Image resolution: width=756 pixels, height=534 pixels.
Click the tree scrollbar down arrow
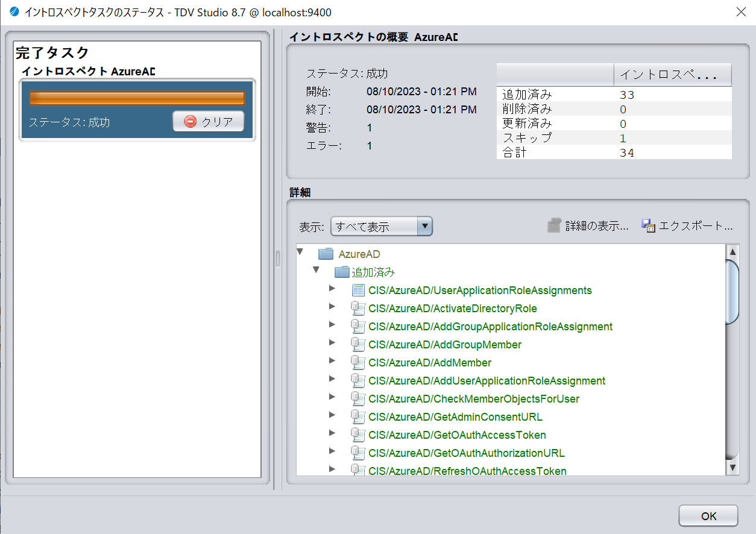(x=732, y=467)
